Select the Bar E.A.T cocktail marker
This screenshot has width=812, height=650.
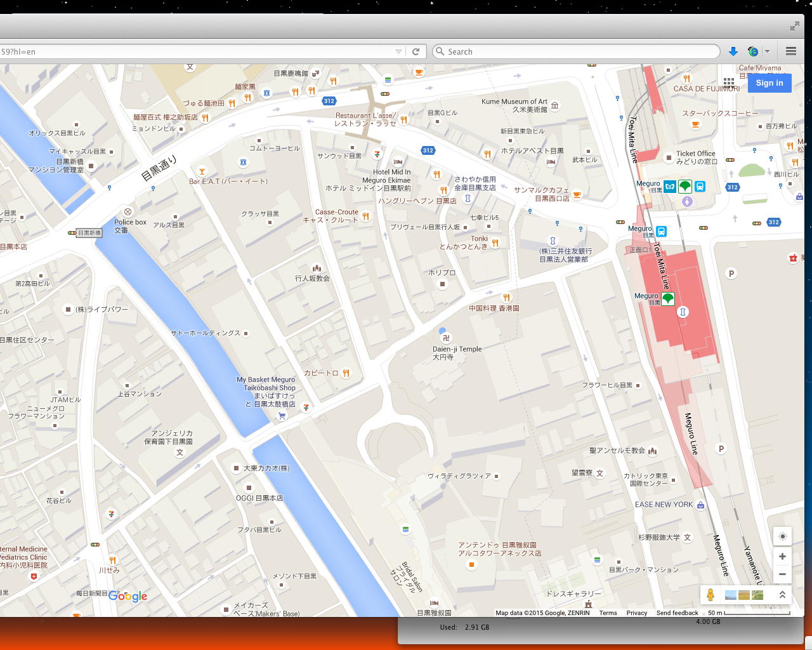[202, 171]
